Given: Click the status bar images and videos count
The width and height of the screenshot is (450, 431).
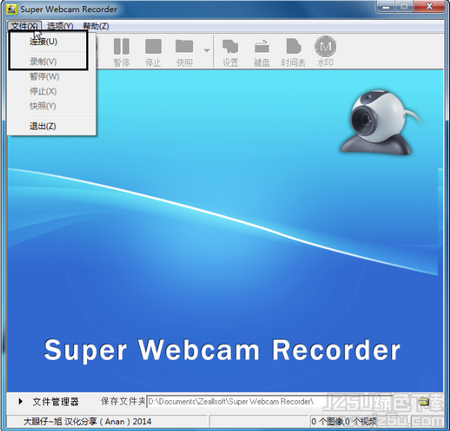Looking at the screenshot, I should [x=344, y=421].
